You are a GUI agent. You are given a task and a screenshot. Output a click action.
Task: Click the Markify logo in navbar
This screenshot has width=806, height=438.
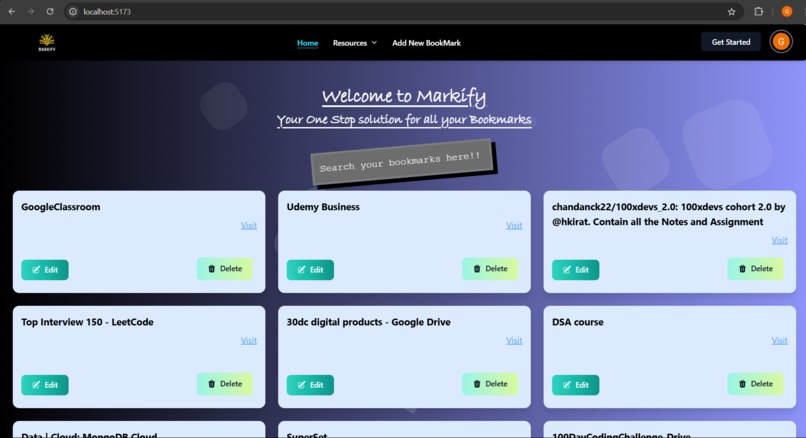pos(47,43)
